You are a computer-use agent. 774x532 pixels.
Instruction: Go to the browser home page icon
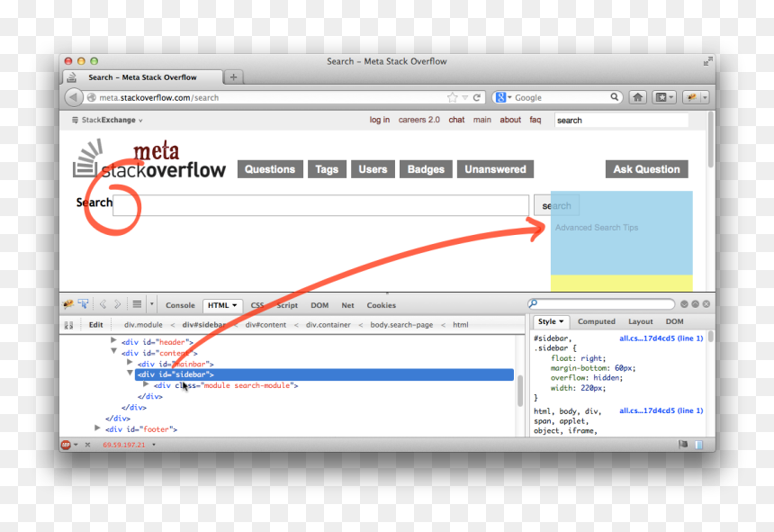pos(638,97)
